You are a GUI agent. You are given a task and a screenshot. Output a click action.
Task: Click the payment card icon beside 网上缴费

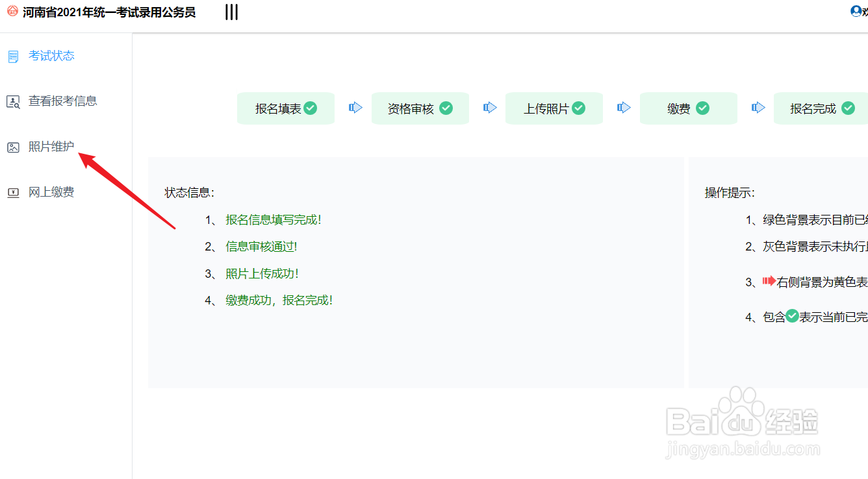[12, 191]
